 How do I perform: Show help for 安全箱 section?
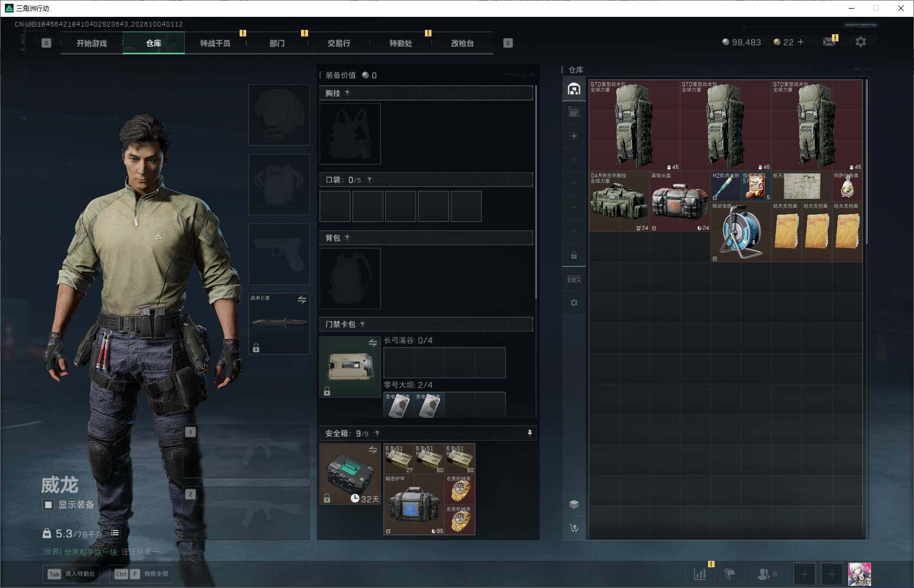(377, 433)
